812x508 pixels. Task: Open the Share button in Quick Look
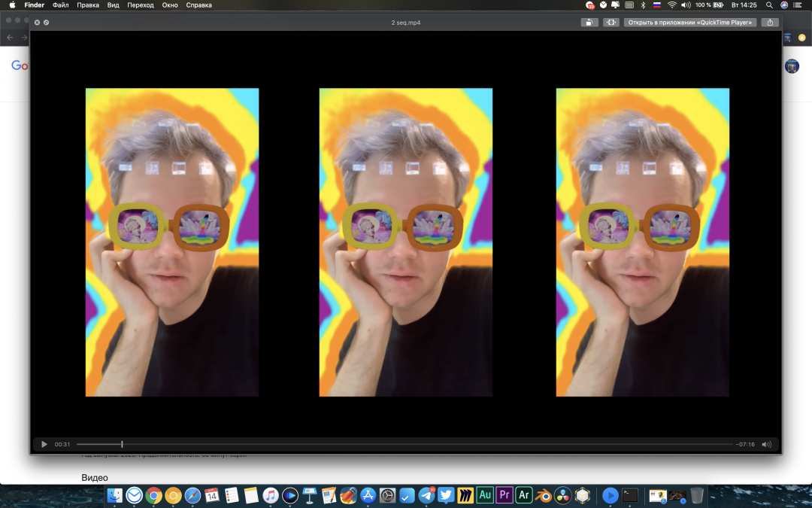click(769, 23)
